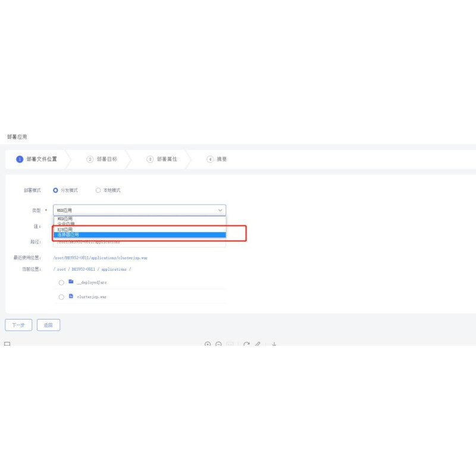The image size is (476, 476).
Task: Collapse the 类型 dropdown showing WEB应用
Action: (139, 210)
